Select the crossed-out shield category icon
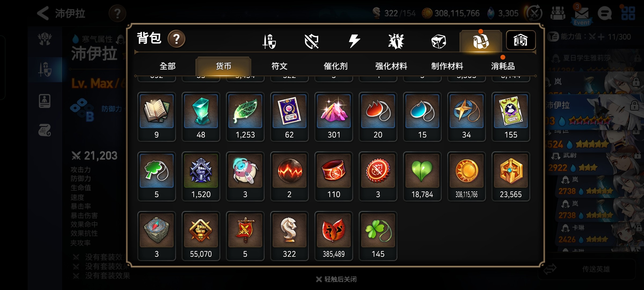Image resolution: width=644 pixels, height=290 pixels. [312, 41]
